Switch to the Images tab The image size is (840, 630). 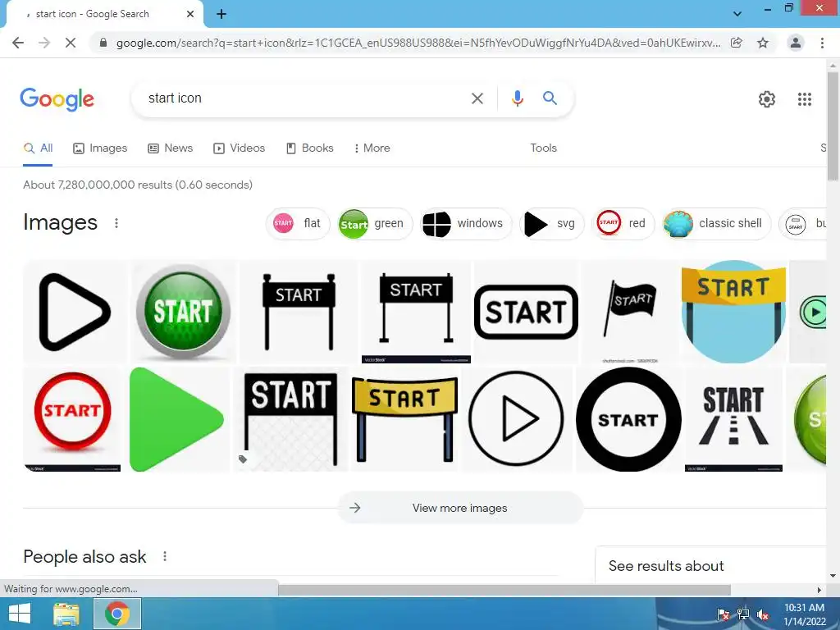click(x=100, y=148)
